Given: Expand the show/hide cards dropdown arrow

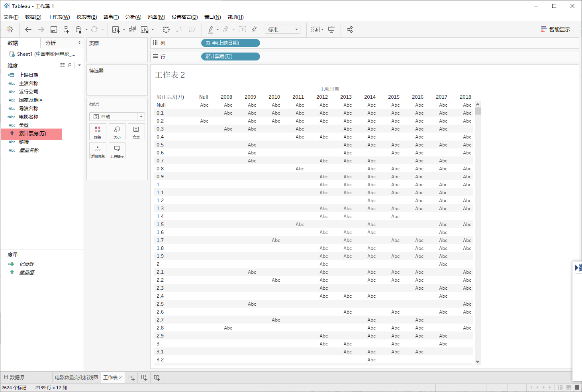Looking at the screenshot, I should coord(322,29).
